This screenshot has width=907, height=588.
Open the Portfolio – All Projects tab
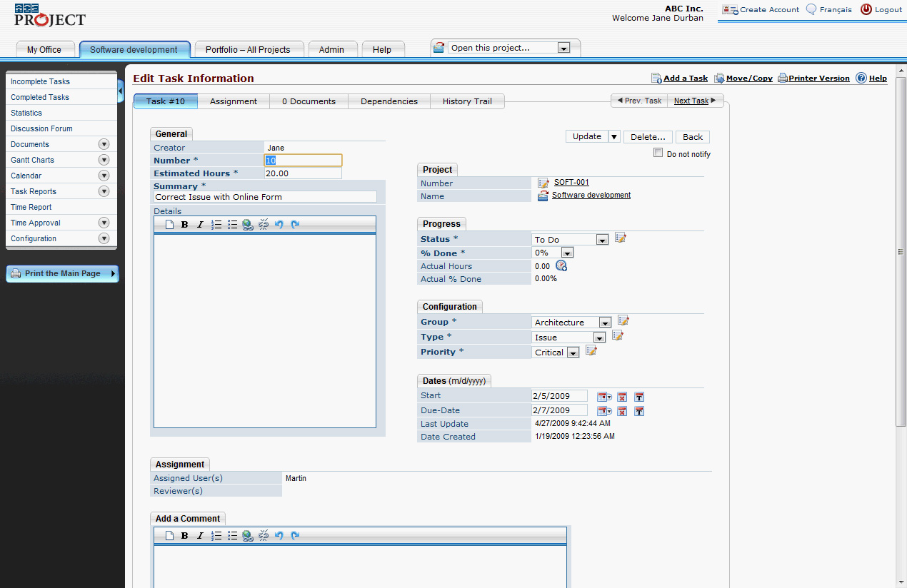tap(248, 50)
